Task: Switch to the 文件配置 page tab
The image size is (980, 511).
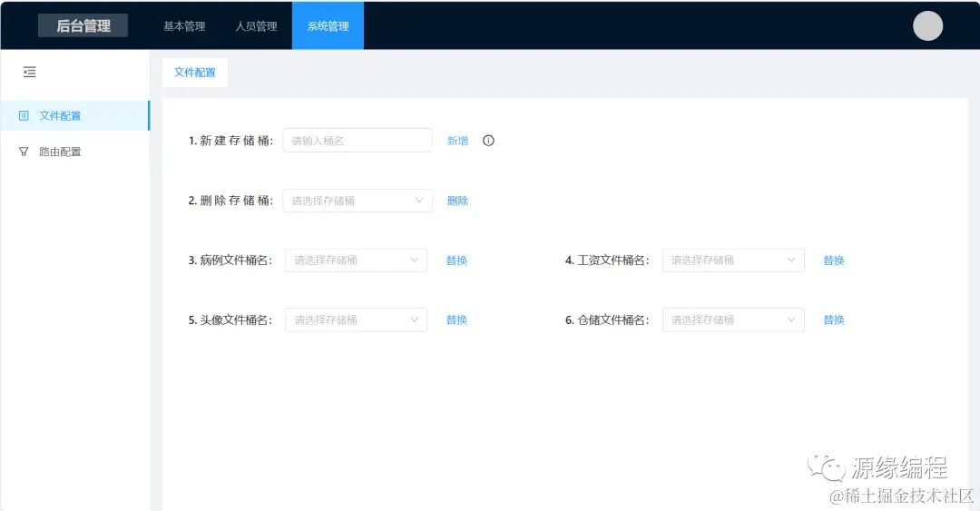Action: (x=195, y=73)
